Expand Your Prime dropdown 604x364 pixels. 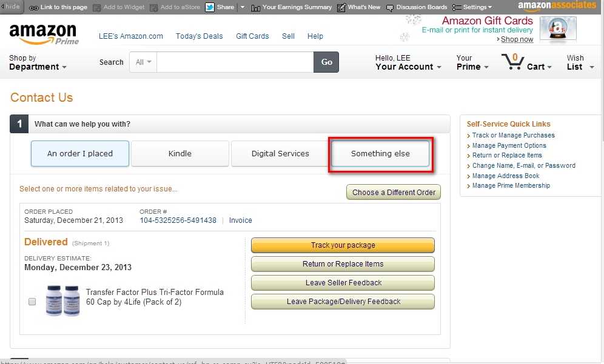pos(472,62)
